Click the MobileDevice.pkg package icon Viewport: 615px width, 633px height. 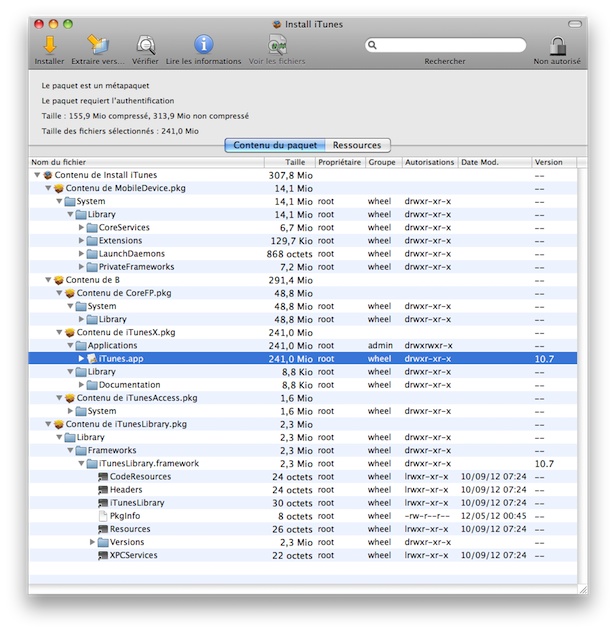pyautogui.click(x=59, y=188)
